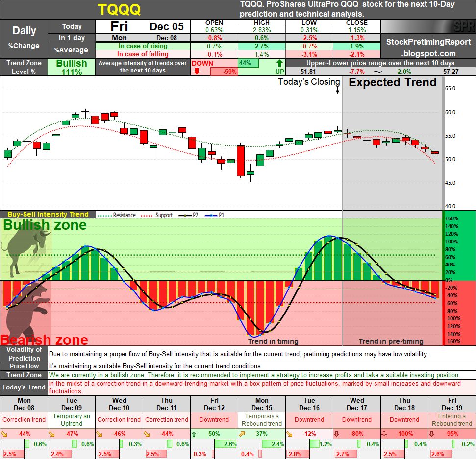
Task: Click Wed Dec 10 orange trend arrow
Action: (99, 434)
